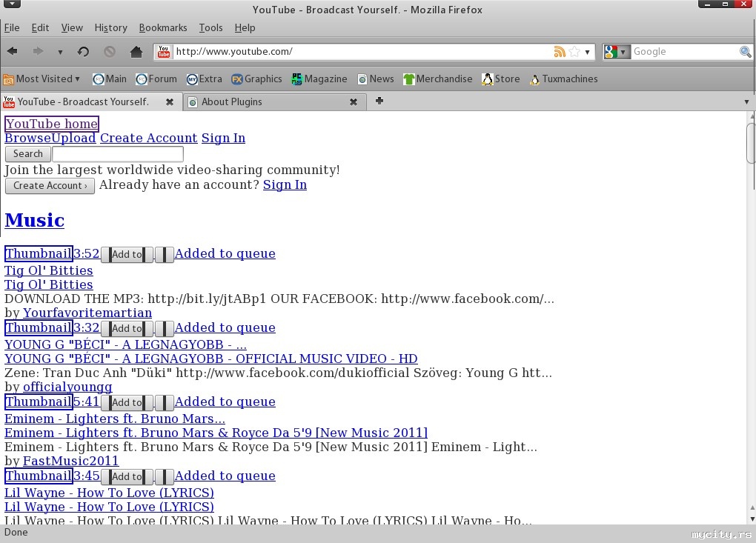Open the Edit menu

pyautogui.click(x=40, y=27)
